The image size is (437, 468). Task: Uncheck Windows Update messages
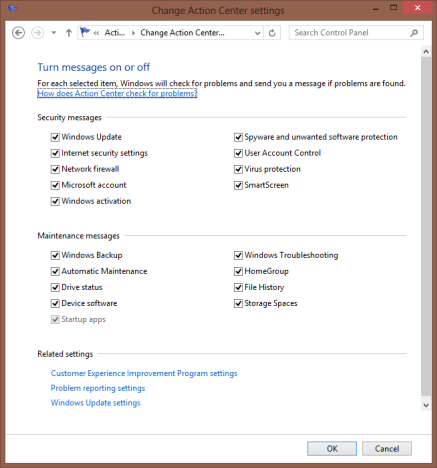(55, 137)
